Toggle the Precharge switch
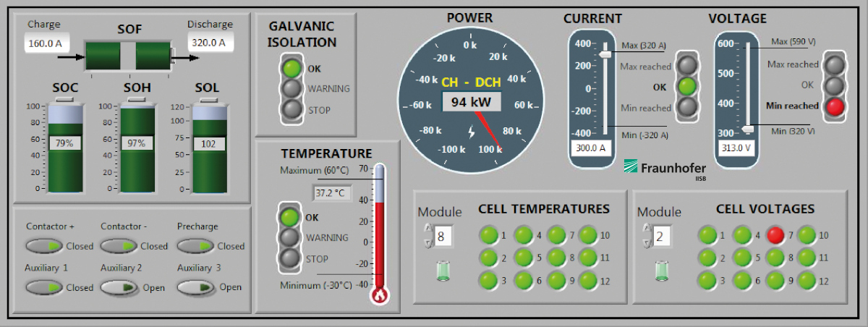 point(195,246)
